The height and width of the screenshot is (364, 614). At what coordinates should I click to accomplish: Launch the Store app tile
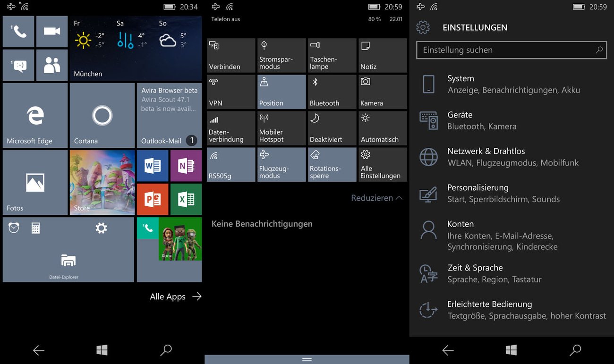(x=102, y=182)
